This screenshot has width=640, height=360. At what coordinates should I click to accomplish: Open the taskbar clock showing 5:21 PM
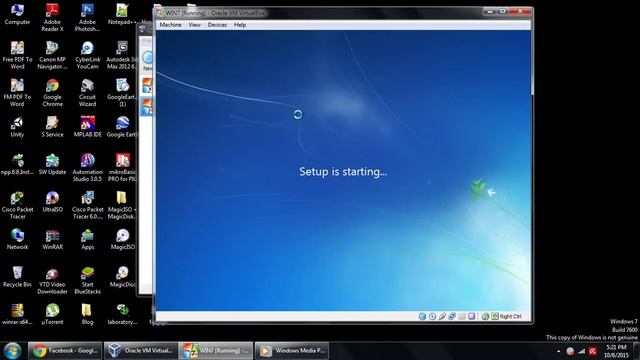click(616, 351)
